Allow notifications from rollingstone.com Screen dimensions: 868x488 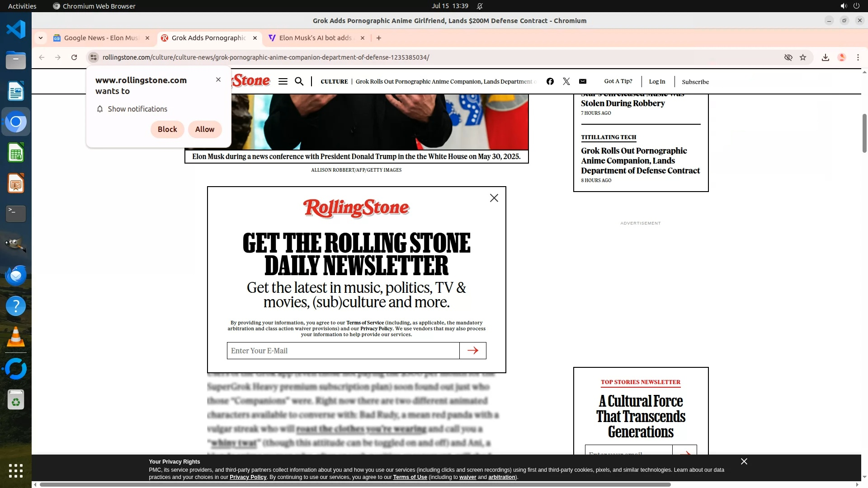click(205, 129)
